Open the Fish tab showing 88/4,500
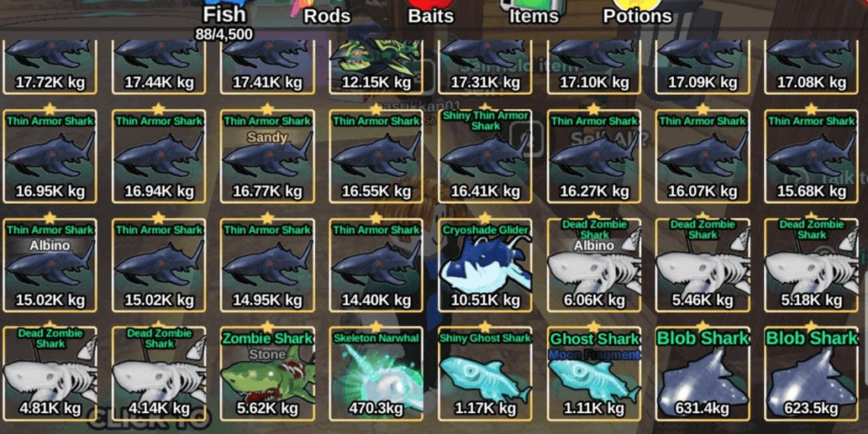The height and width of the screenshot is (434, 868). click(224, 21)
